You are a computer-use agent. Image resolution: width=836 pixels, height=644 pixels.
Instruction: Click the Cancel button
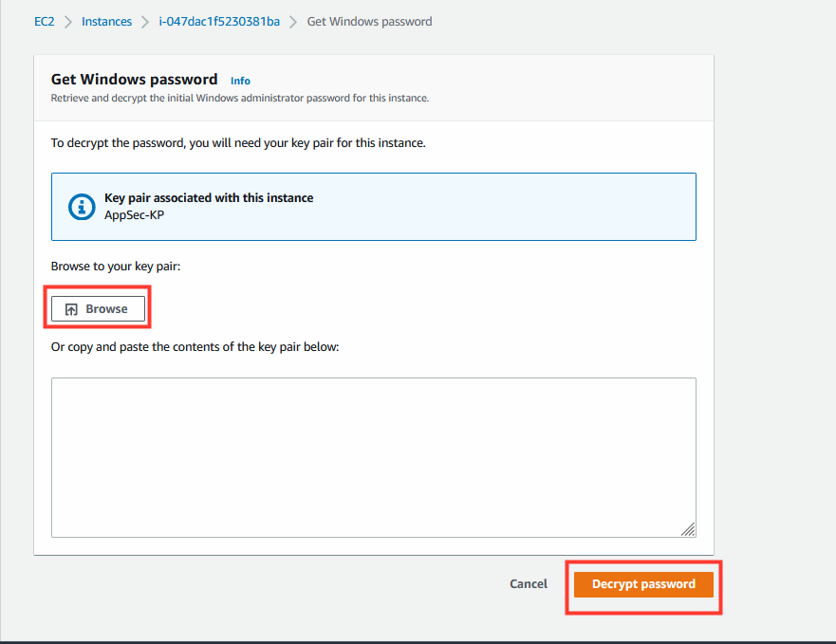coord(529,583)
